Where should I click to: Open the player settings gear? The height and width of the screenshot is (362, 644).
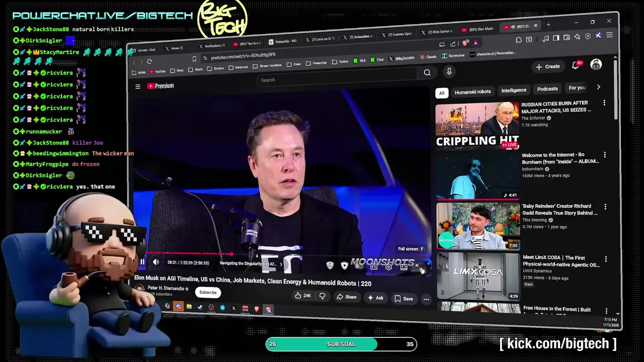click(388, 267)
